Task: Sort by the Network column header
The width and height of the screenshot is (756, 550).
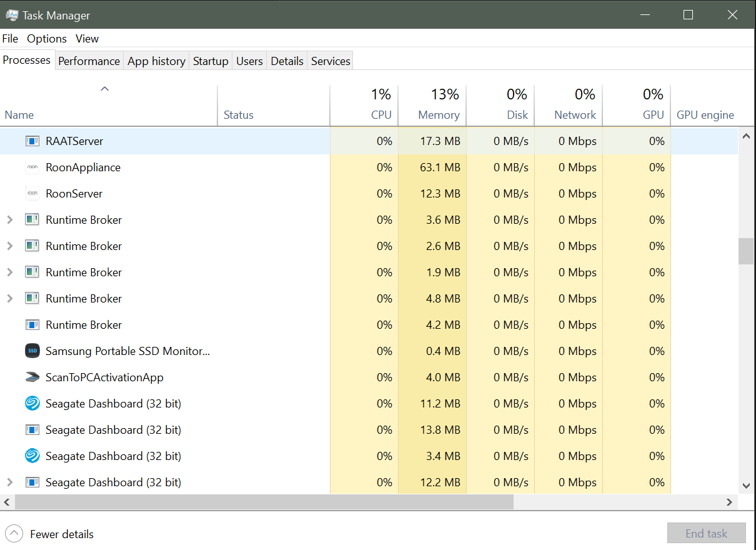Action: (x=568, y=106)
